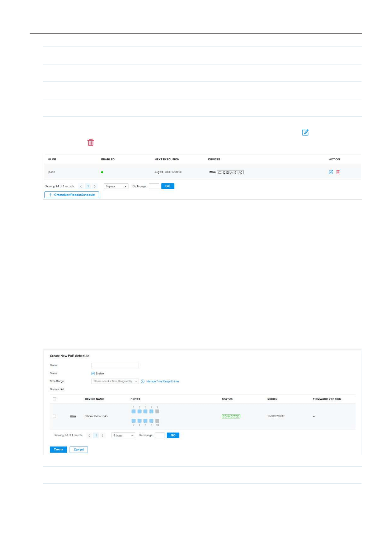Click the MODEL column header

[x=272, y=399]
